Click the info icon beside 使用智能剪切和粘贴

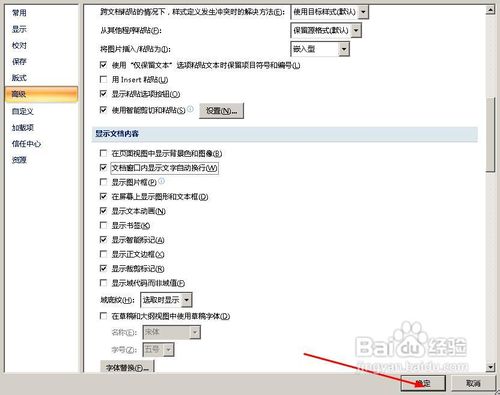190,109
